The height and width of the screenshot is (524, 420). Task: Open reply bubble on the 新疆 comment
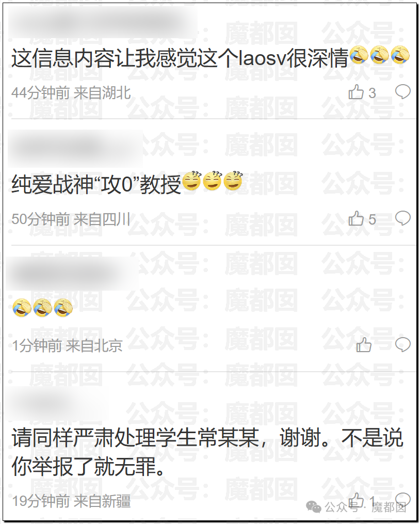[x=402, y=500]
